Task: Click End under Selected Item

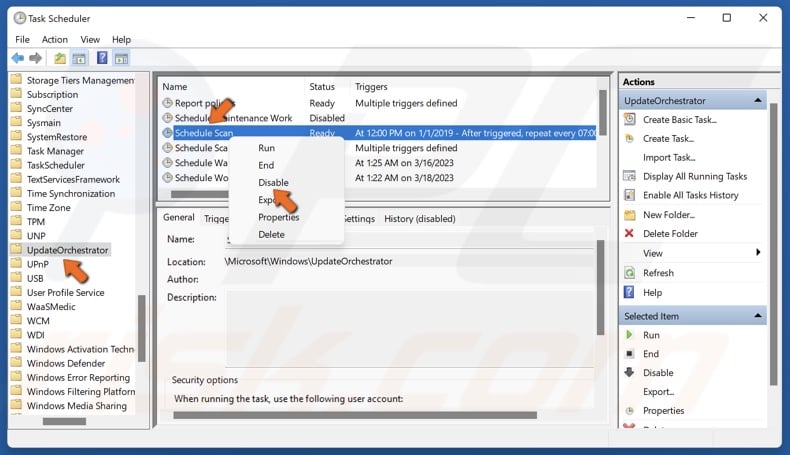Action: point(650,354)
